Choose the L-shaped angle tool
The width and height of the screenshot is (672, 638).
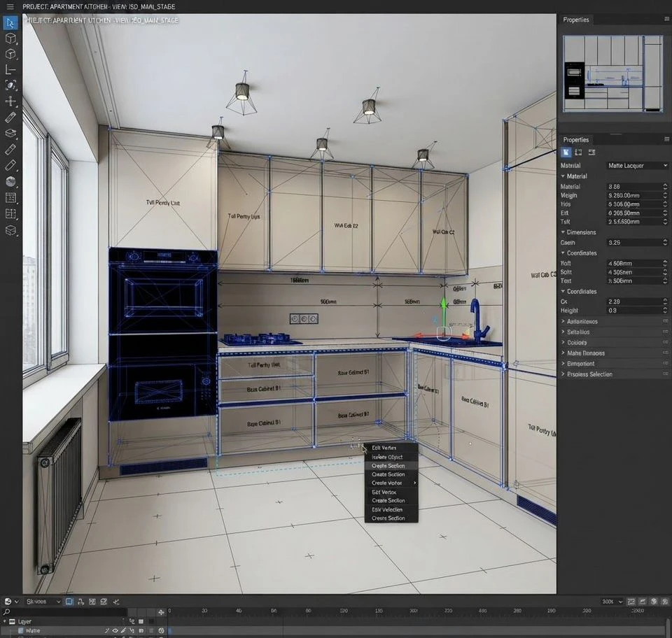click(10, 69)
